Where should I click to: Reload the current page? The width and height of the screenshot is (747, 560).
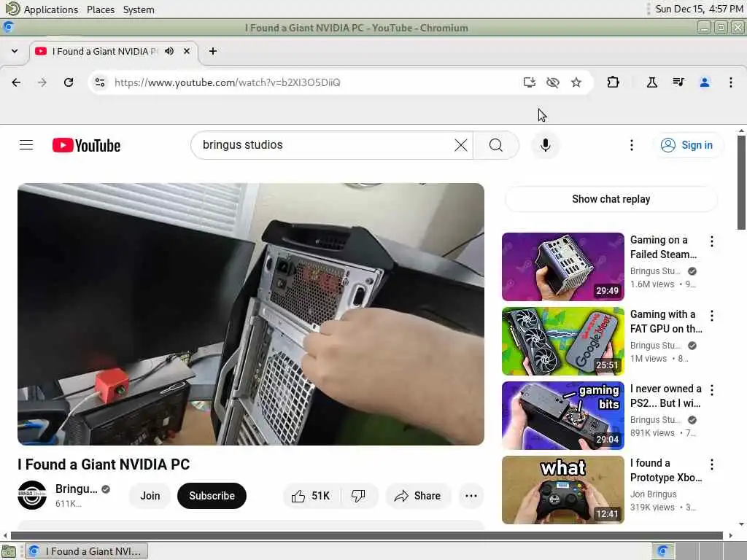point(69,82)
